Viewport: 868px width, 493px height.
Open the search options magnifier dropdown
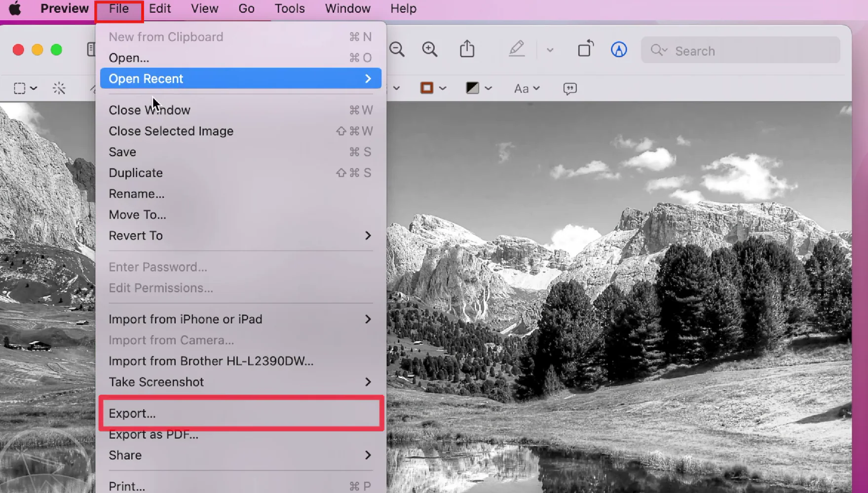pyautogui.click(x=659, y=50)
